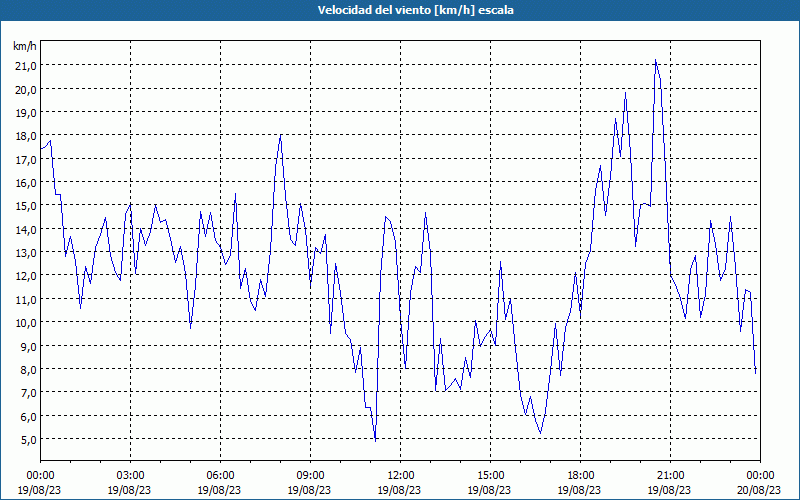Click the chart title 'Velocidad del viento [km/h] escala'
The width and height of the screenshot is (800, 500).
[x=415, y=10]
